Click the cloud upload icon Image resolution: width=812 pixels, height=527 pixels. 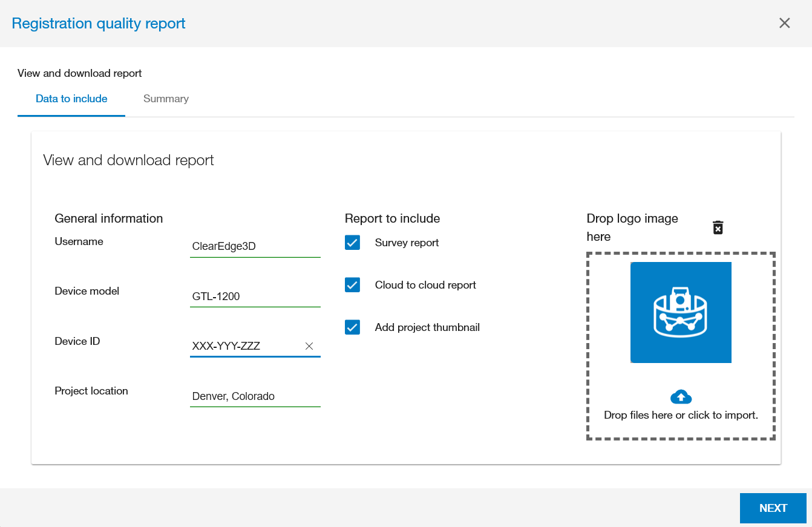(x=681, y=397)
